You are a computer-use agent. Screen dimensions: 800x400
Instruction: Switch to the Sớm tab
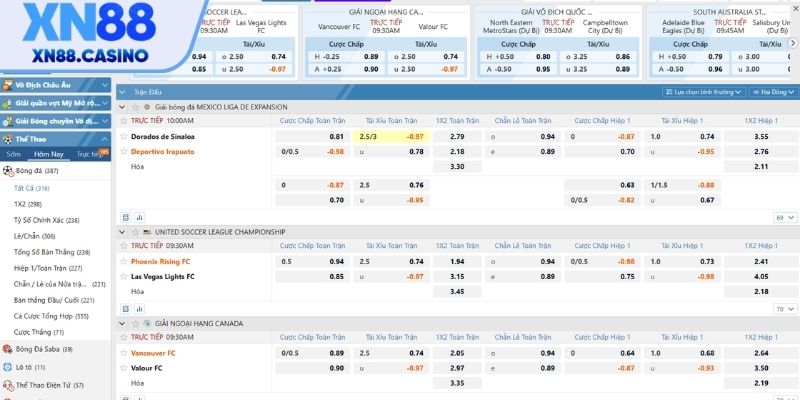pos(14,154)
